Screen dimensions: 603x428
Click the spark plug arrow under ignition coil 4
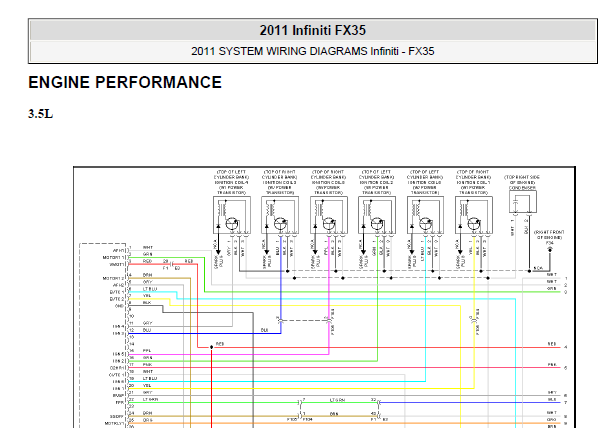coord(218,245)
